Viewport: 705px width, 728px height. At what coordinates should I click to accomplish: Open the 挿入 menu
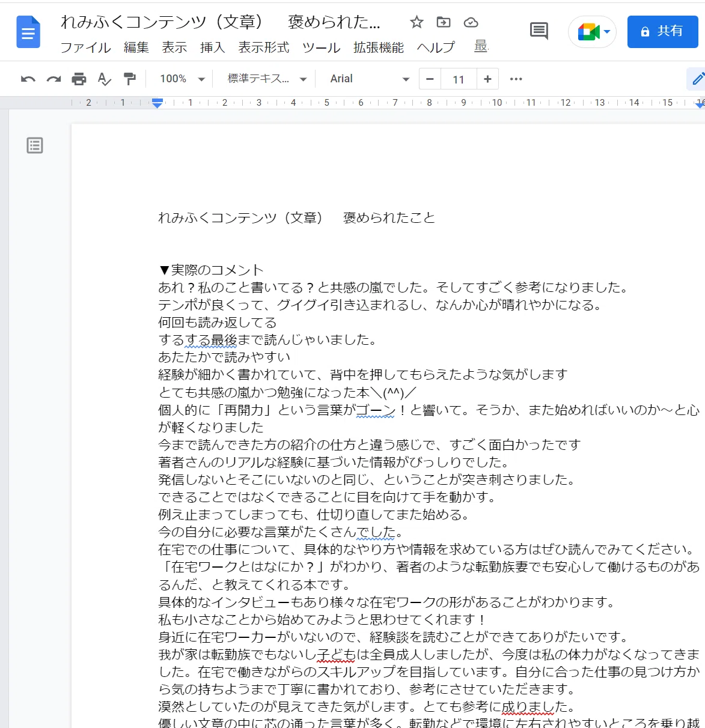tap(212, 47)
